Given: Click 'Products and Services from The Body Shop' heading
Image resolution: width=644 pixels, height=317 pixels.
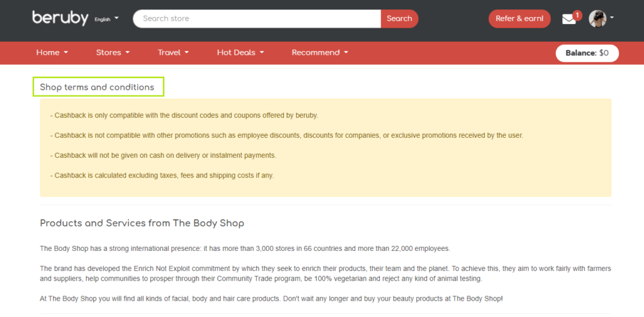Looking at the screenshot, I should pyautogui.click(x=142, y=223).
